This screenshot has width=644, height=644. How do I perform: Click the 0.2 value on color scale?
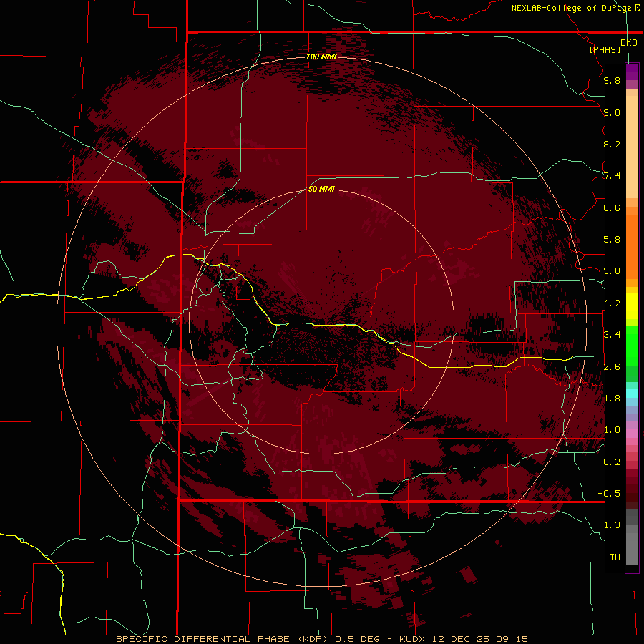coord(612,462)
